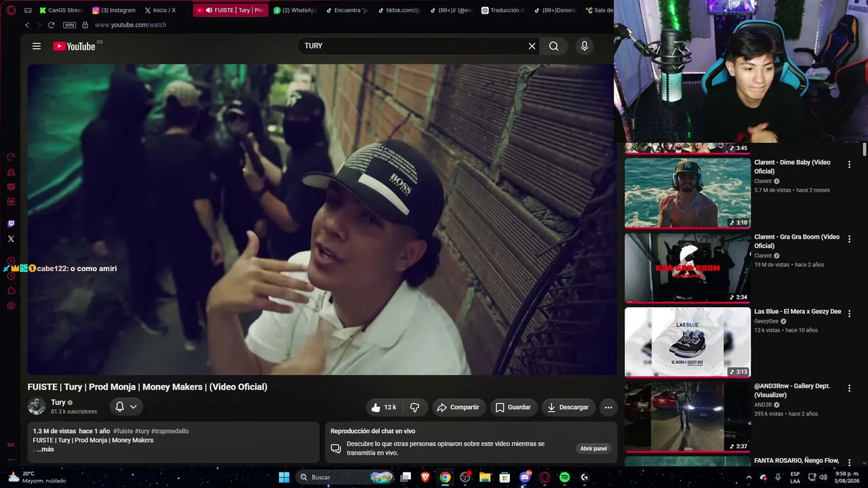The height and width of the screenshot is (488, 868).
Task: Open the #trapmedallo hashtag
Action: (170, 431)
